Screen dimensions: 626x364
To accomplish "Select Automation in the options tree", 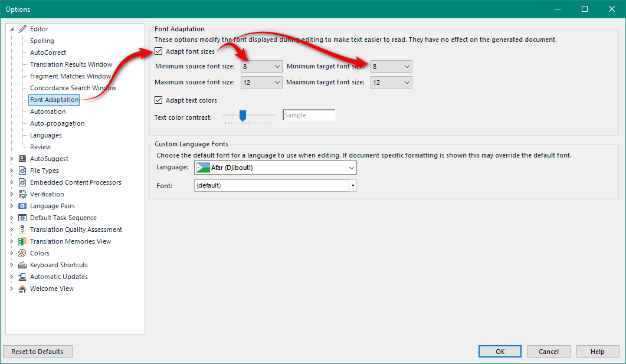I will click(x=48, y=112).
